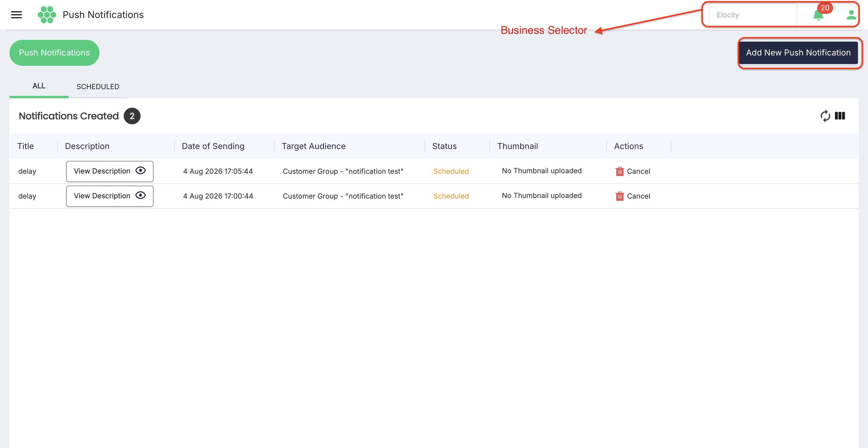Select the ALL tab
868x448 pixels.
39,86
